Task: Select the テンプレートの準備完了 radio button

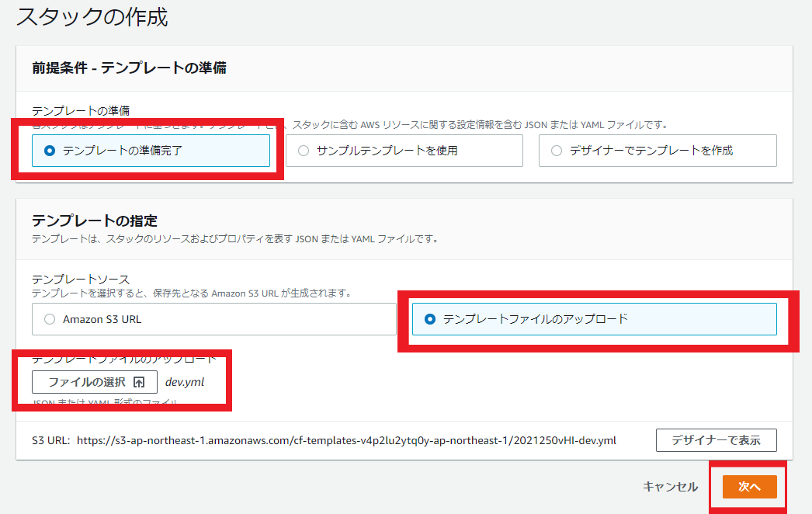Action: click(50, 151)
